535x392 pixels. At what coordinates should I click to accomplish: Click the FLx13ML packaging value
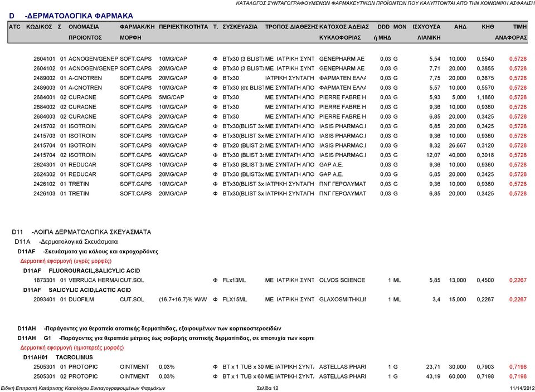pos(234,280)
